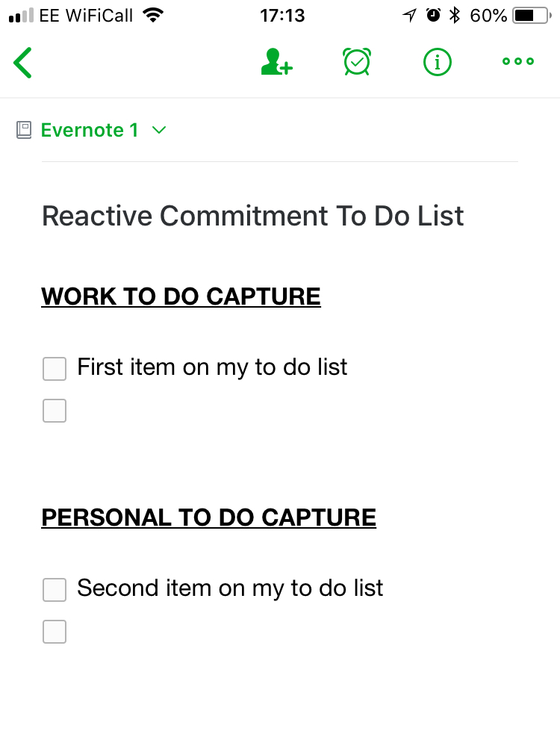Image resolution: width=560 pixels, height=737 pixels.
Task: Expand the Evernote 1 notebook chevron
Action: [x=159, y=130]
